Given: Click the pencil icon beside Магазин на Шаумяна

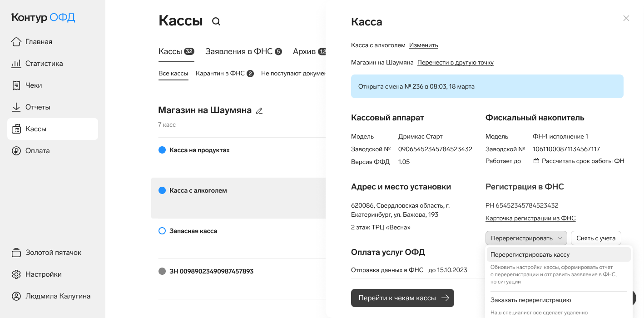Looking at the screenshot, I should click(259, 110).
